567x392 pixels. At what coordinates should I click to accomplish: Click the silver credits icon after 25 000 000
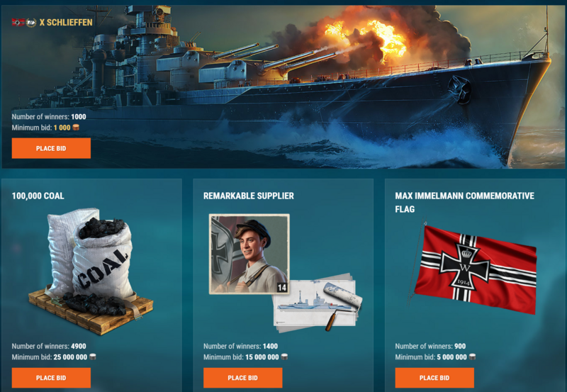[x=93, y=357]
